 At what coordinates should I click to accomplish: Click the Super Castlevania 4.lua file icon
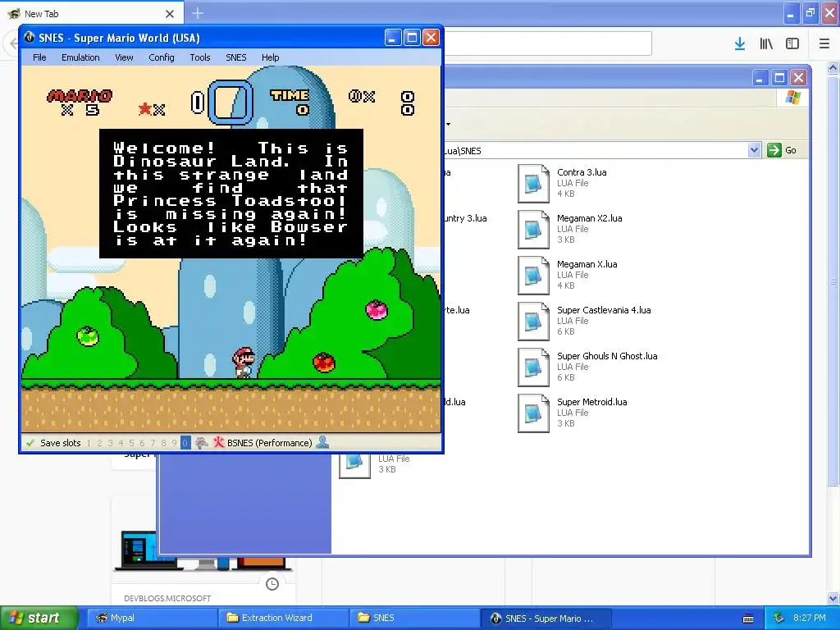533,322
